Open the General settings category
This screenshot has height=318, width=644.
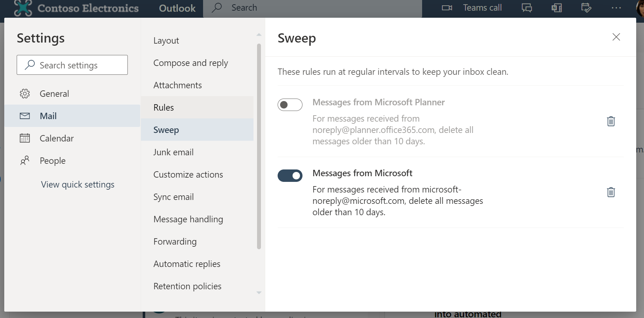pos(72,94)
